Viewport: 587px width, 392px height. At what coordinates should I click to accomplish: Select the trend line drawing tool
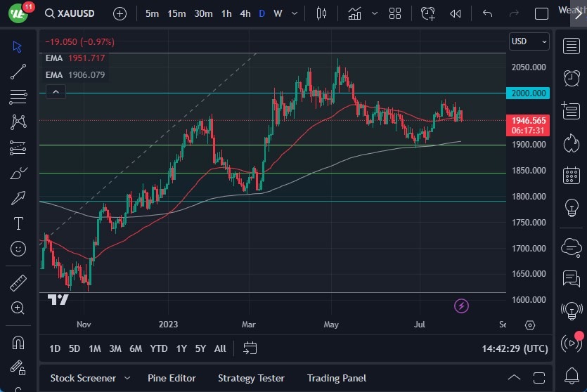(x=18, y=71)
